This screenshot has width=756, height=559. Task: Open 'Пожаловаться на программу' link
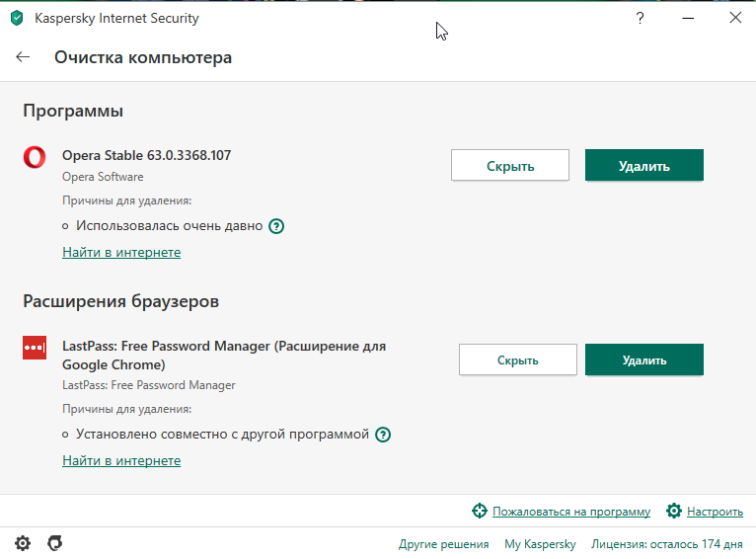pyautogui.click(x=571, y=512)
